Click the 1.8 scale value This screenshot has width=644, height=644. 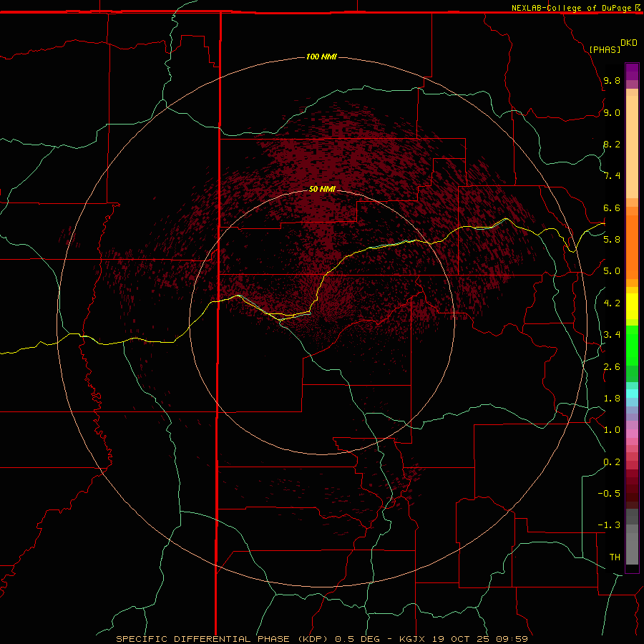612,399
